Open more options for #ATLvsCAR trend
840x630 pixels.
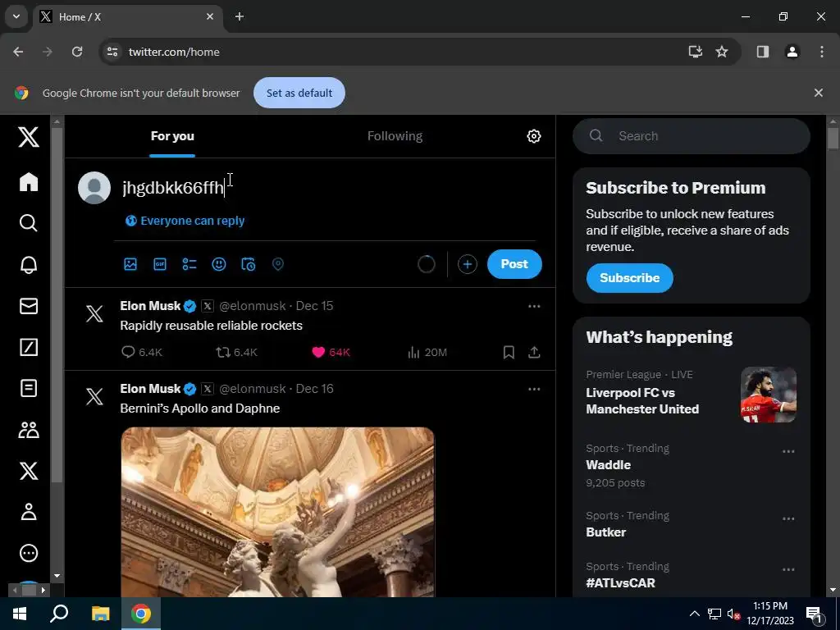[x=788, y=570]
